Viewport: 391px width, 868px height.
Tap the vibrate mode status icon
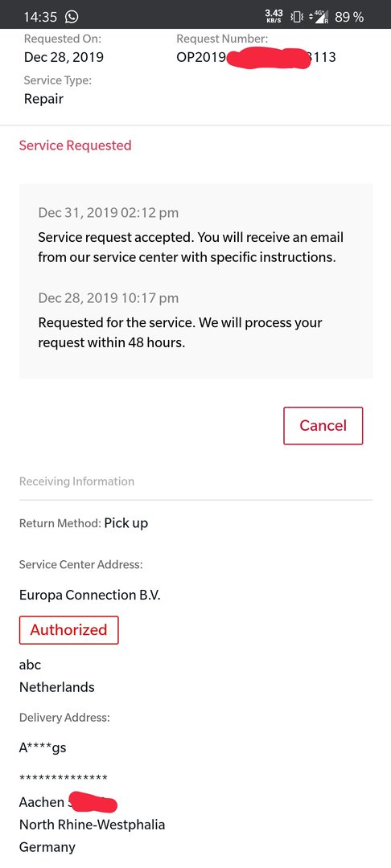pos(297,17)
